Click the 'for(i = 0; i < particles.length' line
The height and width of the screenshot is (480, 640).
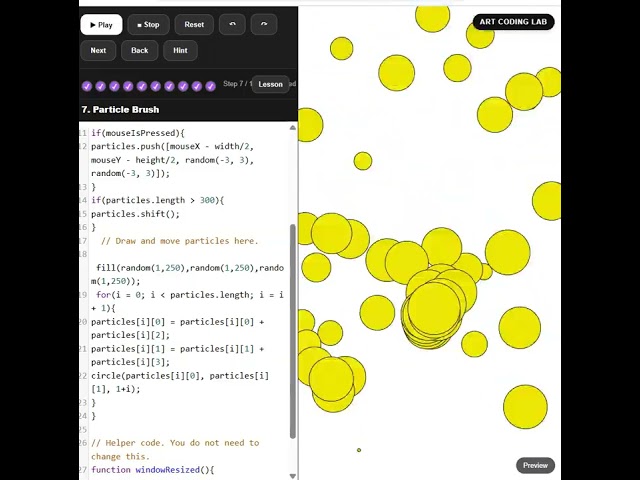[x=190, y=295]
